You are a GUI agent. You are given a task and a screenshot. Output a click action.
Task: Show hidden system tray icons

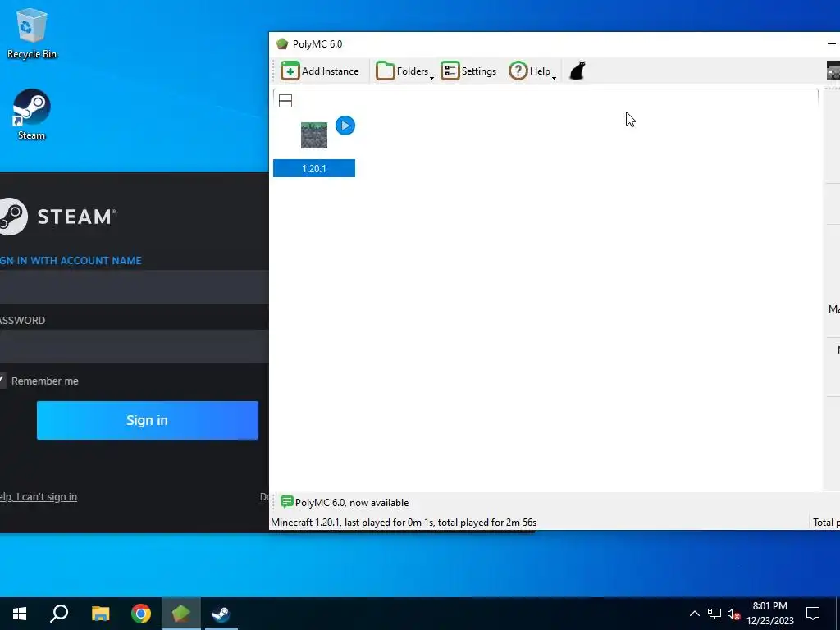694,614
